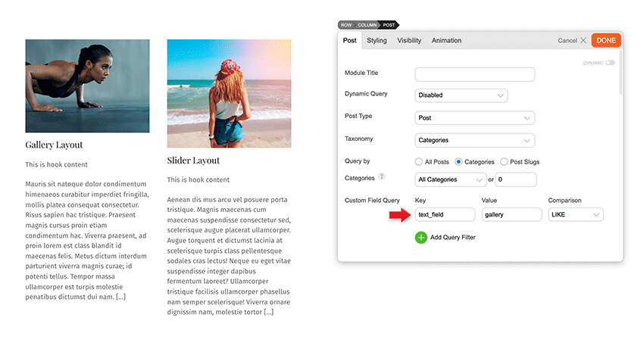This screenshot has width=644, height=343.
Task: Open the Gallery Layout post title
Action: coord(54,145)
